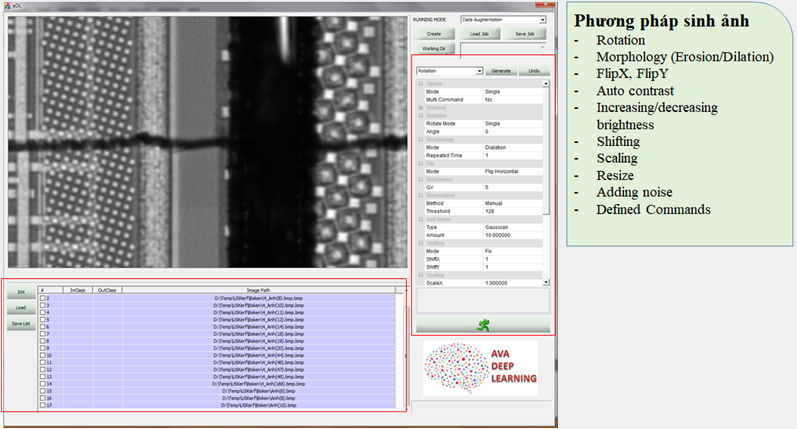Tick the checkbox for image row 2
Image resolution: width=797 pixels, height=429 pixels.
coord(42,298)
